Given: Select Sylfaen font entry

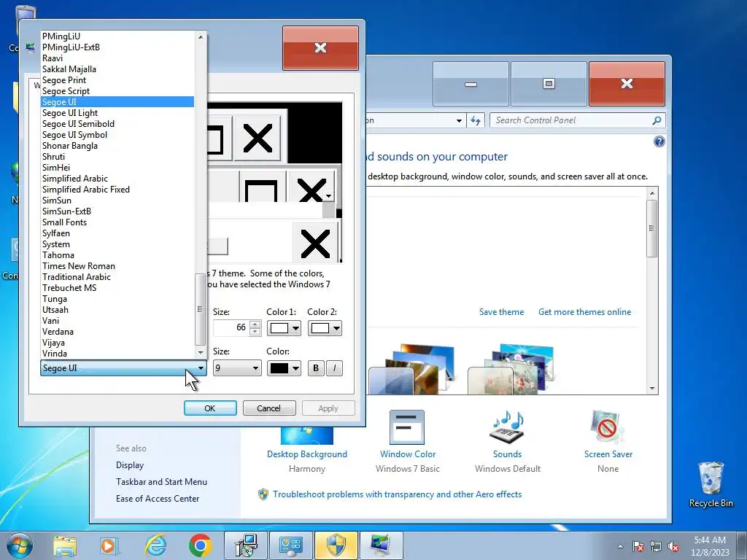Looking at the screenshot, I should pos(117,233).
